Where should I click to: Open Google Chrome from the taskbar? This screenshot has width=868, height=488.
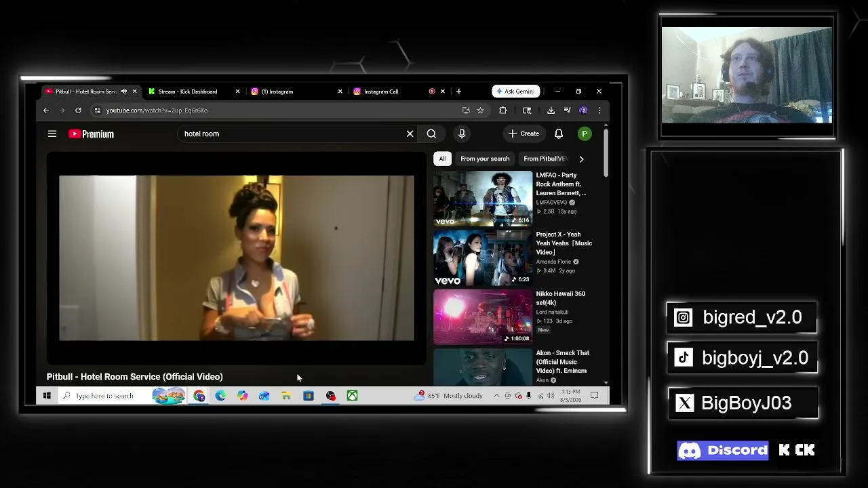[199, 396]
